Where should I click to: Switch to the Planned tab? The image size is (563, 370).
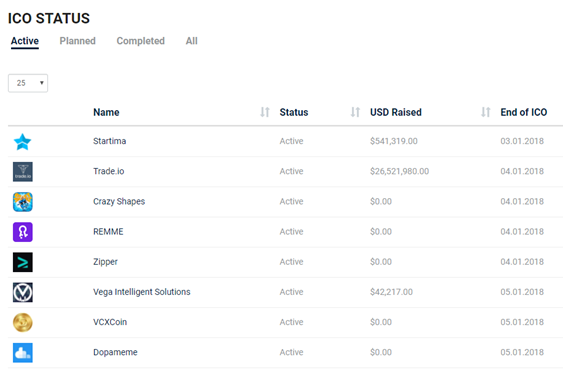(78, 41)
